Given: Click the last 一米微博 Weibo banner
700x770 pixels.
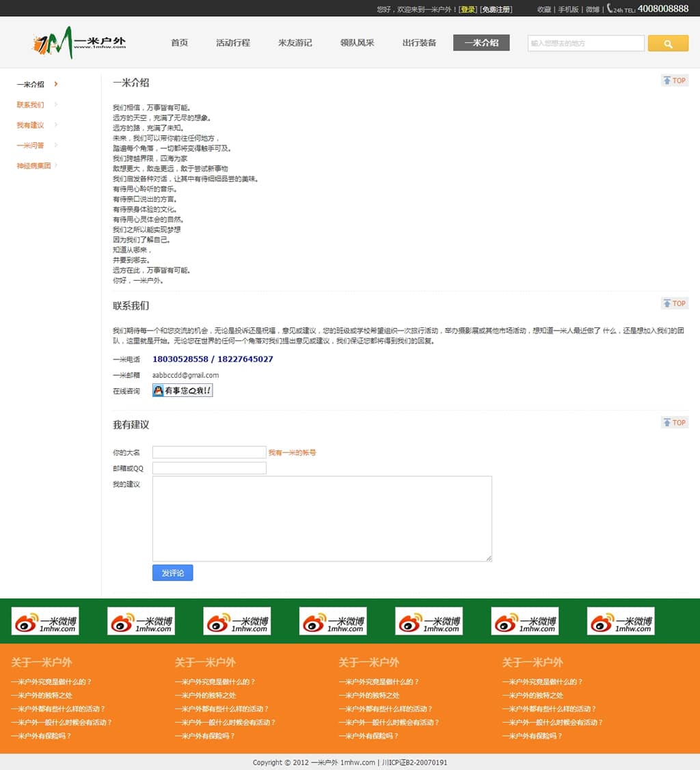Looking at the screenshot, I should coord(620,621).
